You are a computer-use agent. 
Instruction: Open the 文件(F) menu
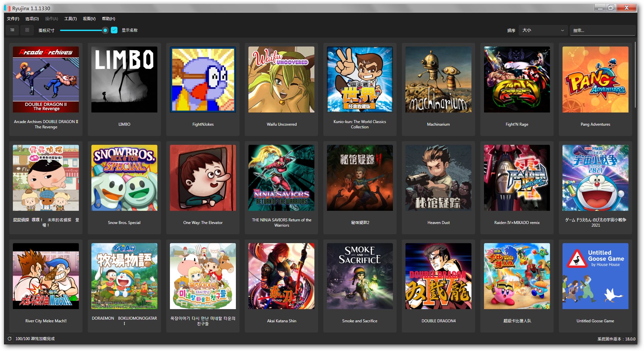[x=13, y=19]
